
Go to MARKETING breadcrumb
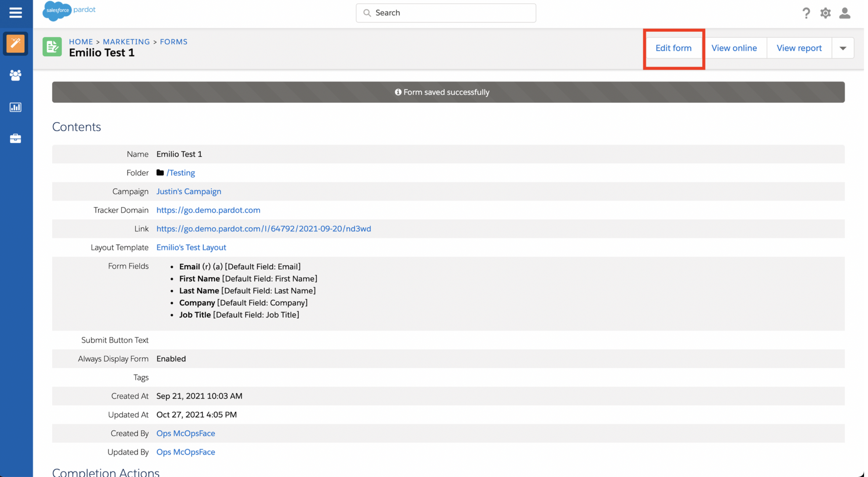(126, 41)
